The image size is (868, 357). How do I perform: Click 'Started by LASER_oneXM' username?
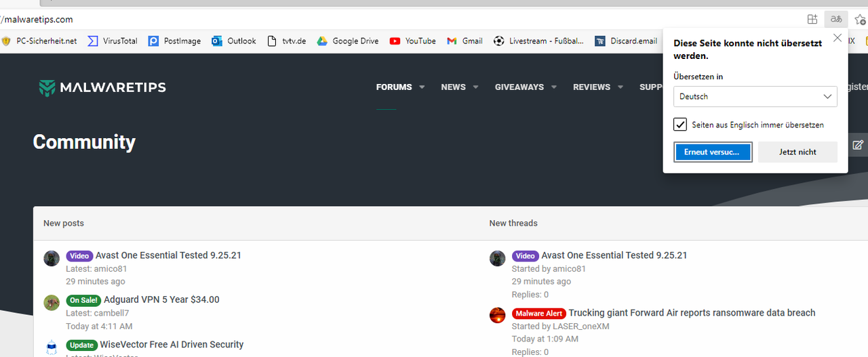581,326
